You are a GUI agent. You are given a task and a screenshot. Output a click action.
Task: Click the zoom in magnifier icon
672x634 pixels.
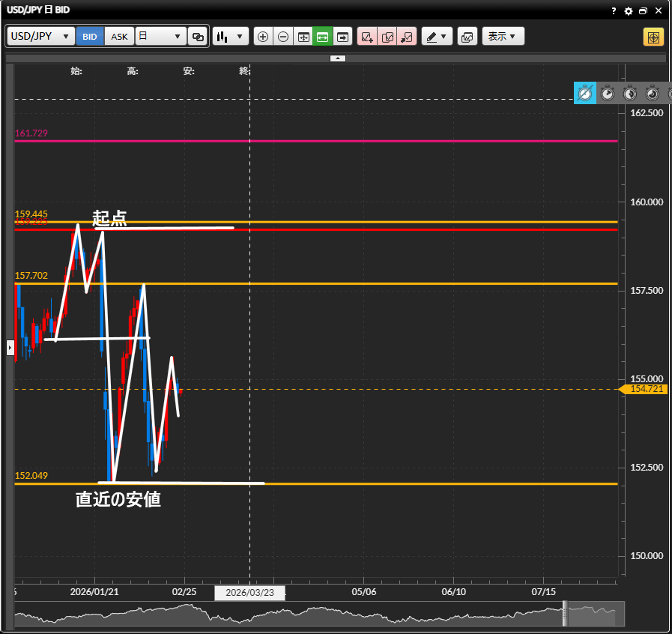coord(263,37)
